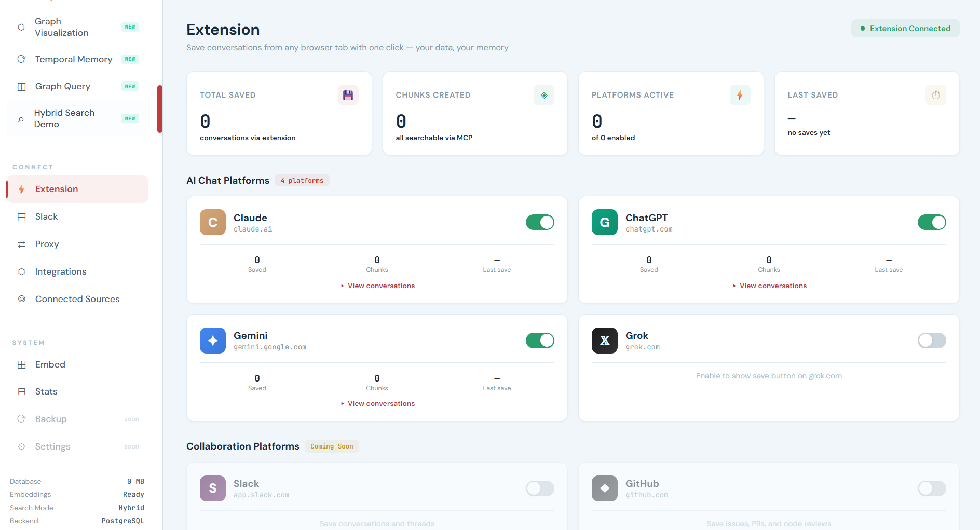The width and height of the screenshot is (980, 530).
Task: Click the Stats sidebar item
Action: point(46,391)
